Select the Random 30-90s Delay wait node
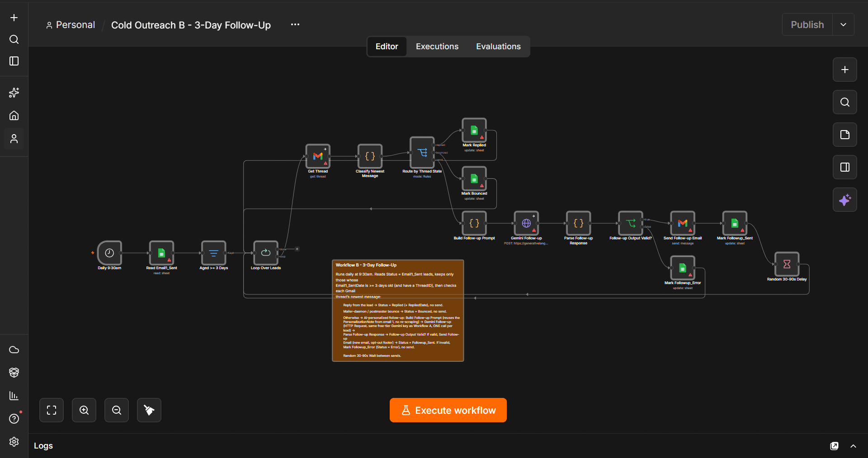This screenshot has height=458, width=868. point(787,264)
